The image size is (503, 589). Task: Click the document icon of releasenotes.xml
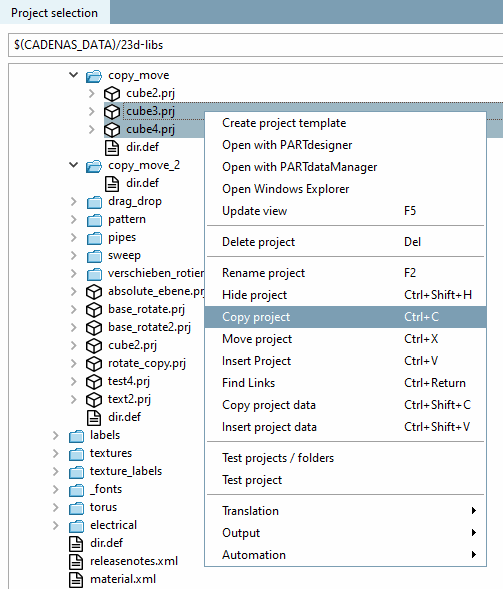pos(76,562)
